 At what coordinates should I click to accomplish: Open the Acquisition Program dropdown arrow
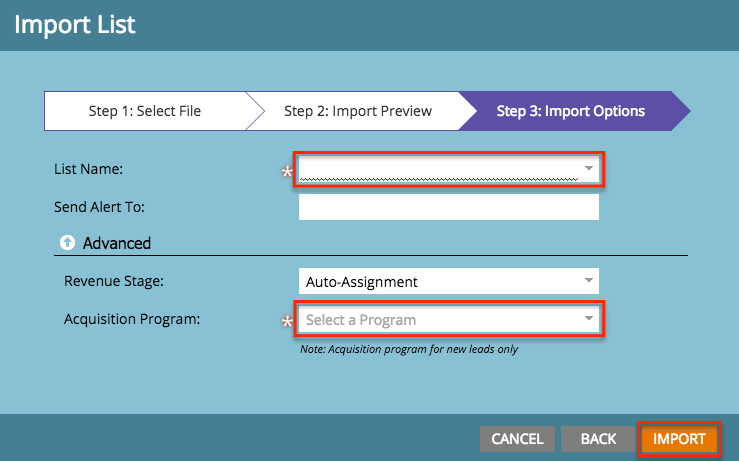pos(589,318)
